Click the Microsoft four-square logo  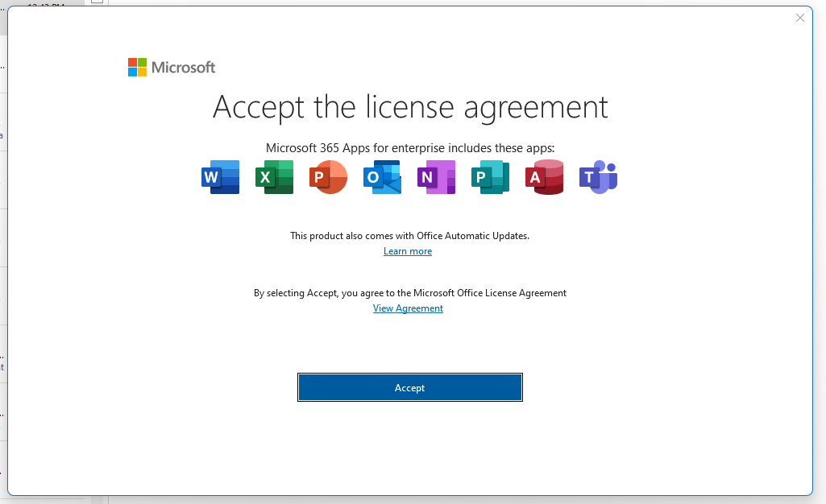pyautogui.click(x=138, y=68)
